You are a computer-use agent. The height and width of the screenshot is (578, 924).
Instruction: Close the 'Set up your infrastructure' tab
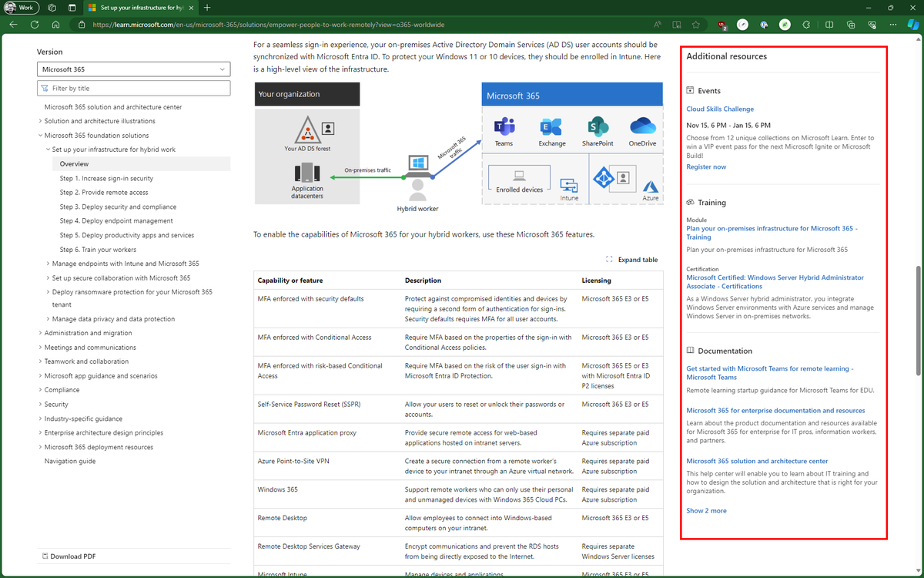point(189,7)
